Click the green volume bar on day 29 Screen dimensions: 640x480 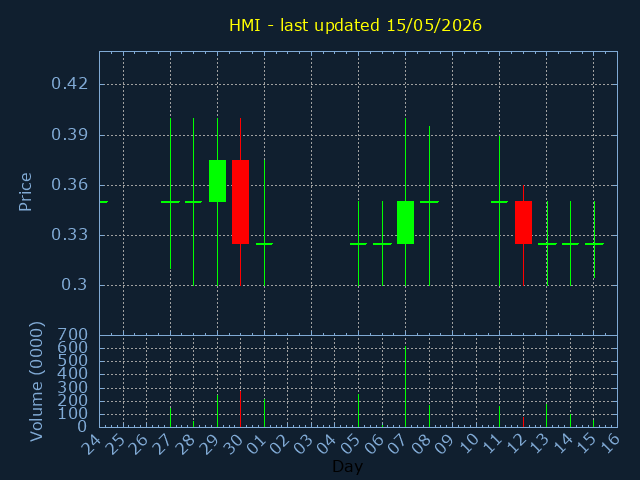coord(218,411)
